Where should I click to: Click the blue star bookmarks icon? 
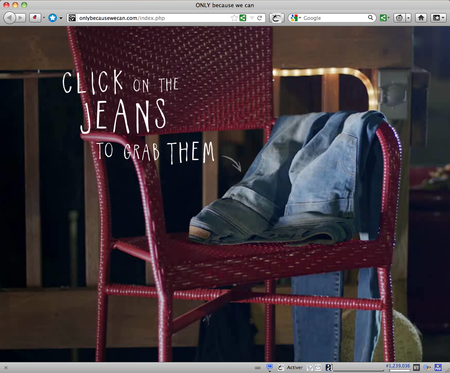[x=52, y=18]
